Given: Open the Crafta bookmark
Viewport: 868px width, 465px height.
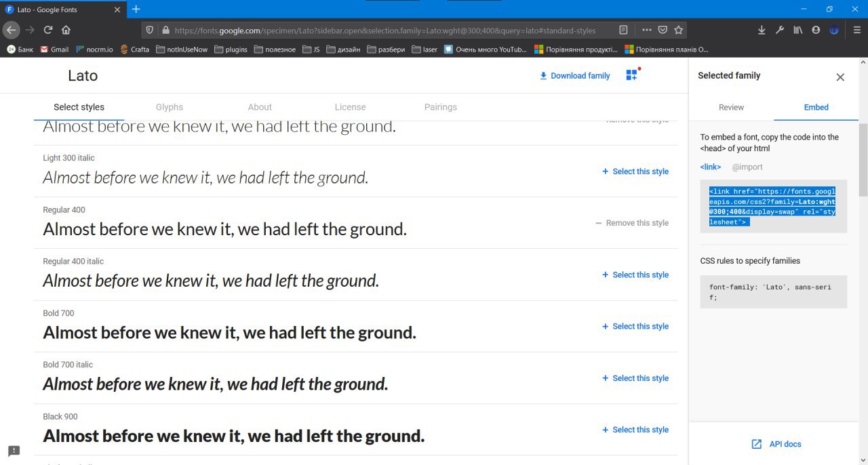Looking at the screenshot, I should [x=135, y=49].
